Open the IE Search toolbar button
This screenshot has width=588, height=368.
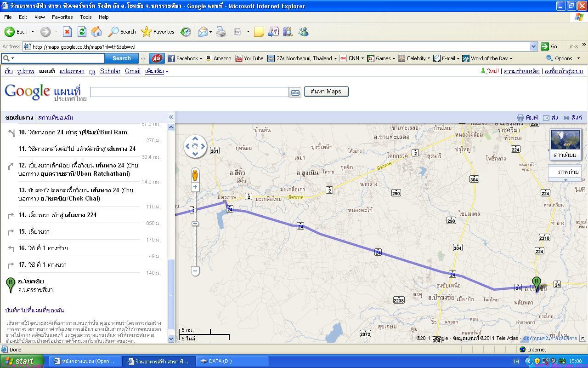[122, 32]
